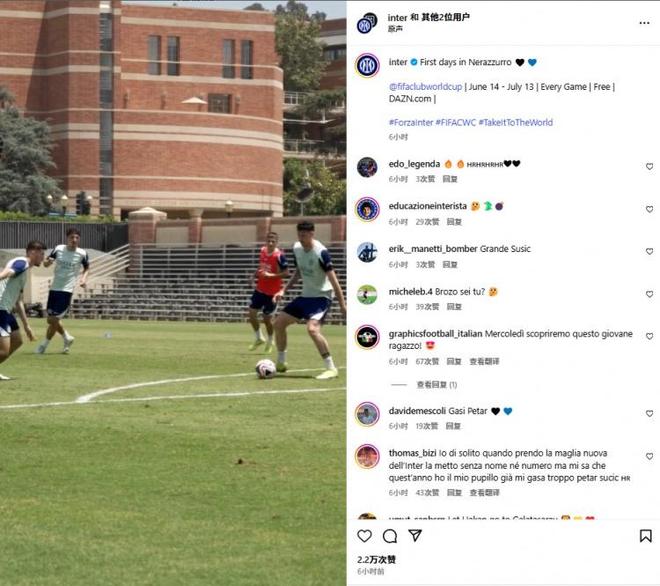The image size is (660, 586).
Task: Open edo_legenda's profile picture
Action: click(x=367, y=167)
